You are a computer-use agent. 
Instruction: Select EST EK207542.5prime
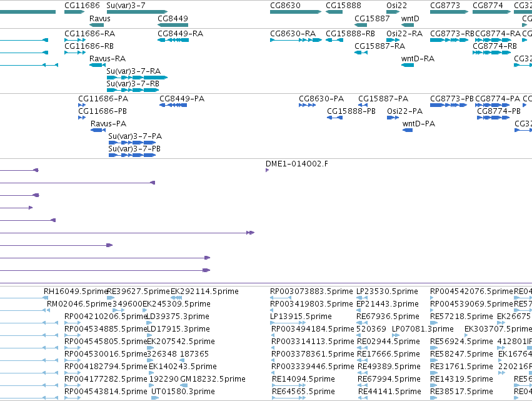[181, 342]
